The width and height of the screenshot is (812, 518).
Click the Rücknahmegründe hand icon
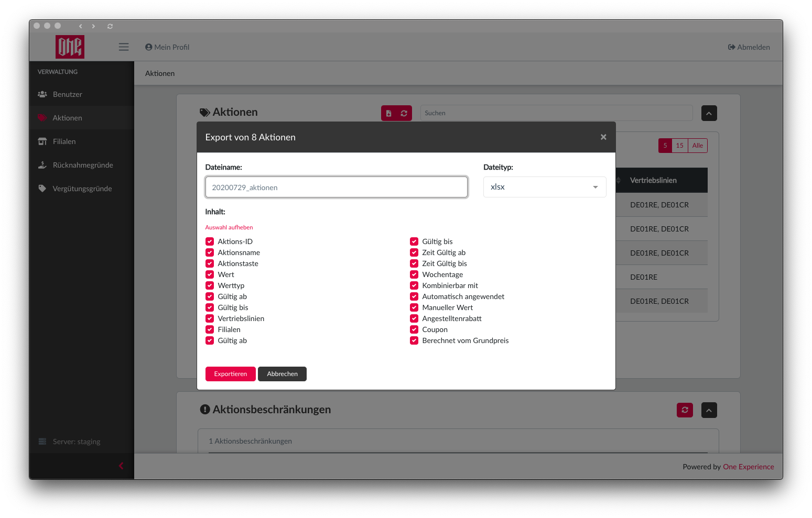42,165
